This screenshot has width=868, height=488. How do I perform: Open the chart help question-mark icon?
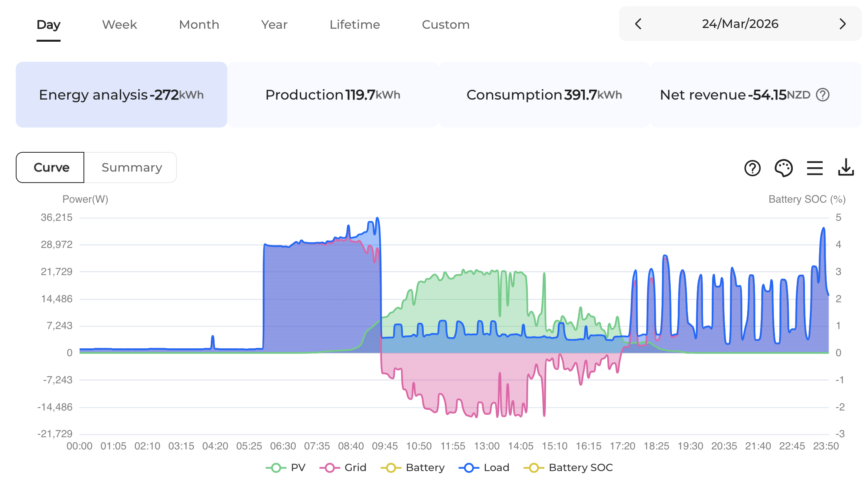(x=752, y=168)
